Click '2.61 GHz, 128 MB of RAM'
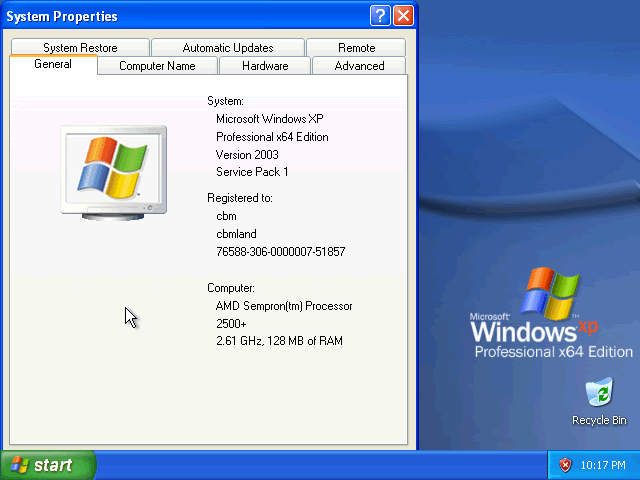This screenshot has width=640, height=480. [279, 341]
